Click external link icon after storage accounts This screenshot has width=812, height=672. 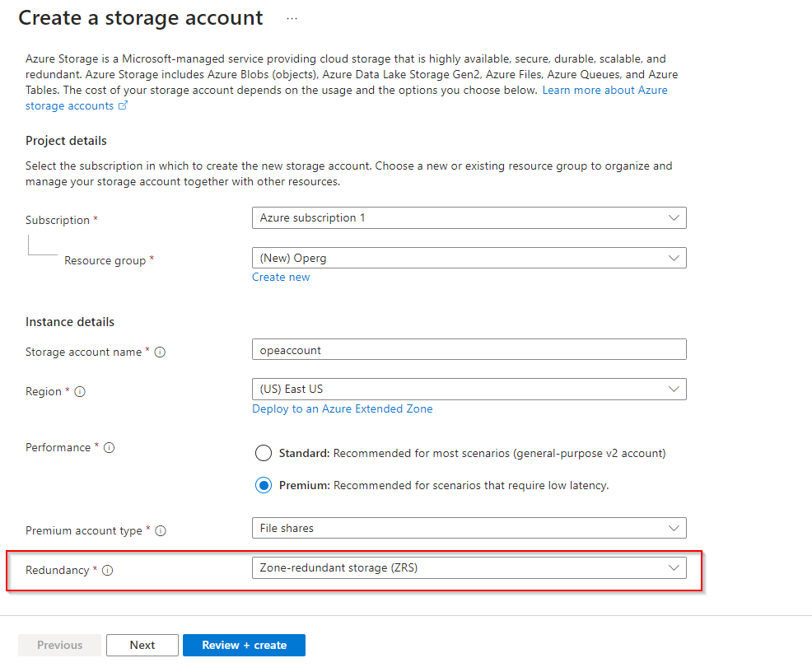[124, 106]
